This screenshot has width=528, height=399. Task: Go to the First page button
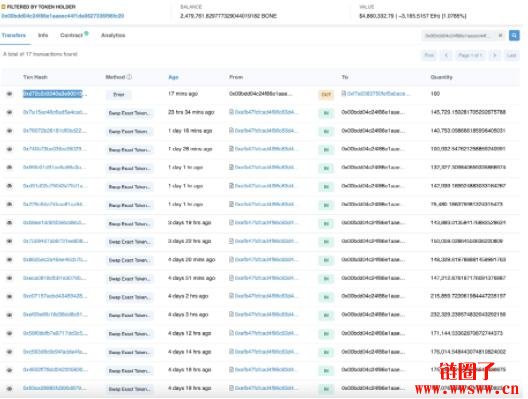[x=429, y=55]
